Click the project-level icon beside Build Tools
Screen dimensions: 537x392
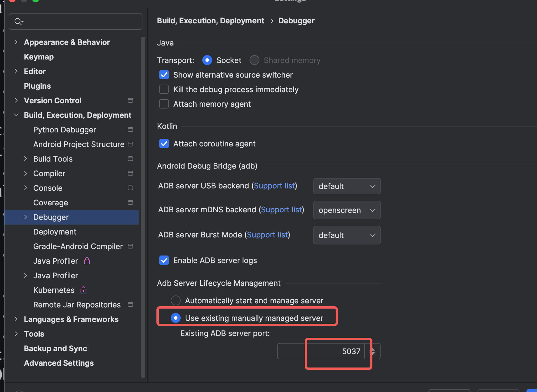[130, 159]
